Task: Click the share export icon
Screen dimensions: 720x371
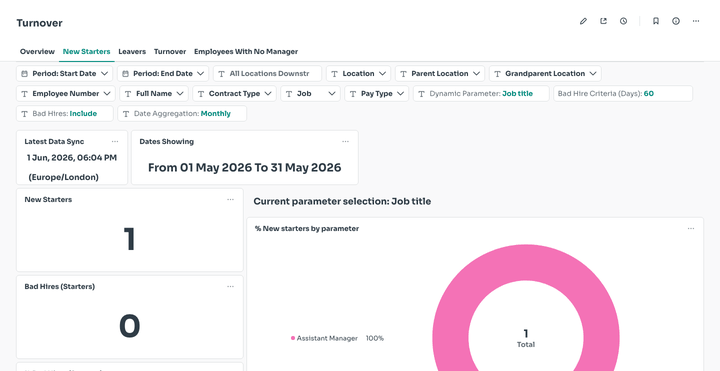Action: [603, 21]
